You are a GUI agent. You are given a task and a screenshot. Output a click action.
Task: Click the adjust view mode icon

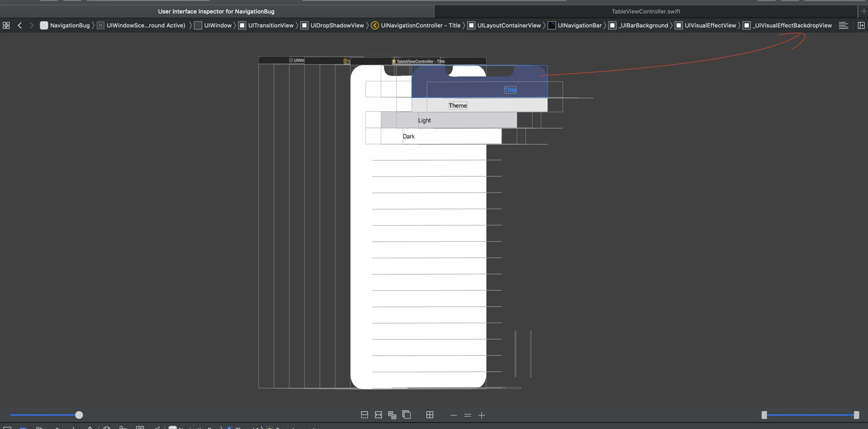[392, 415]
